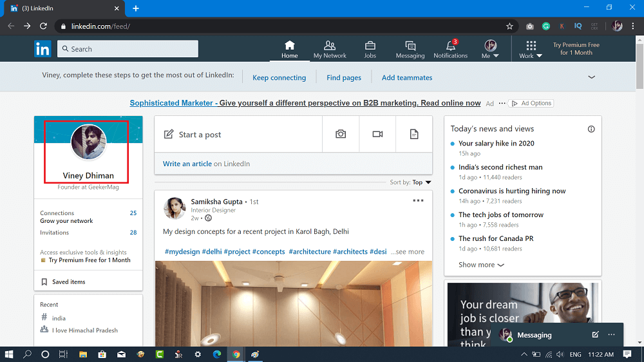Attach a document with the document icon

tap(414, 134)
